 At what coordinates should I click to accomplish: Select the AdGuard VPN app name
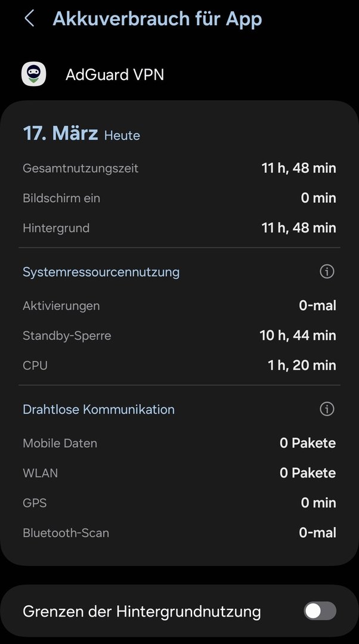114,75
